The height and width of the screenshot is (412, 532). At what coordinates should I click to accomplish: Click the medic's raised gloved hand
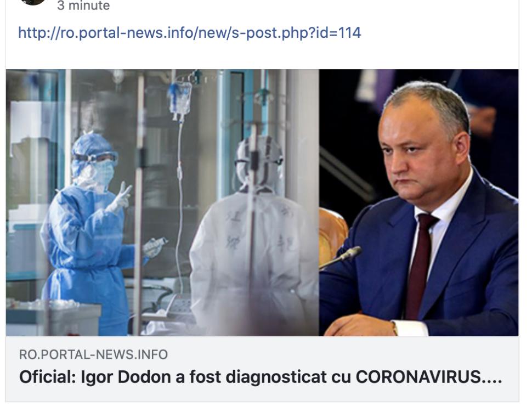tap(120, 198)
